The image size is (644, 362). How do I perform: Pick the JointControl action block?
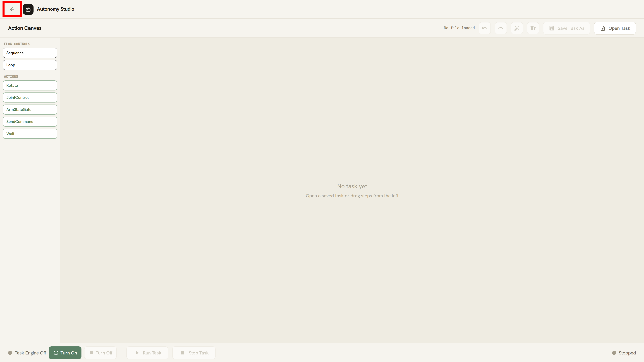(x=30, y=97)
